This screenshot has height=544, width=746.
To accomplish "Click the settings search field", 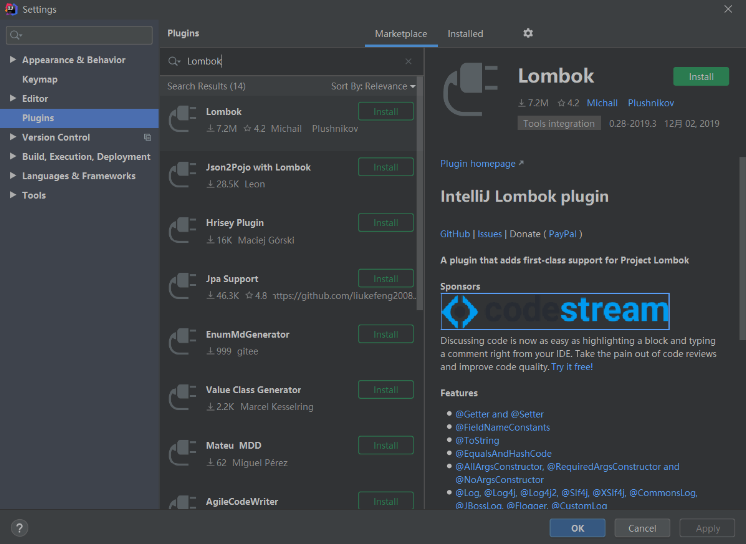I will 78,35.
